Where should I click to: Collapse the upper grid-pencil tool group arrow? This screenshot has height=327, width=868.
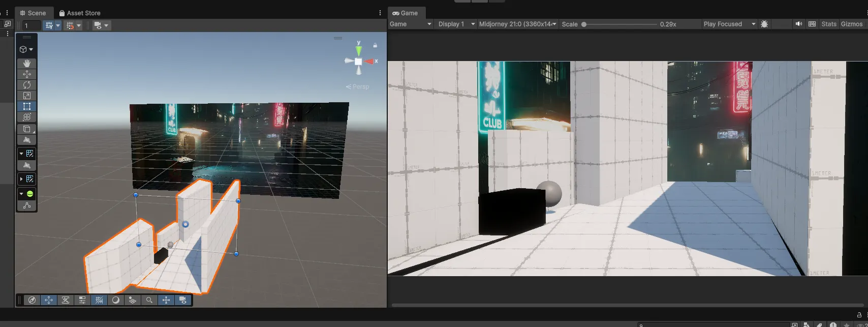(21, 154)
